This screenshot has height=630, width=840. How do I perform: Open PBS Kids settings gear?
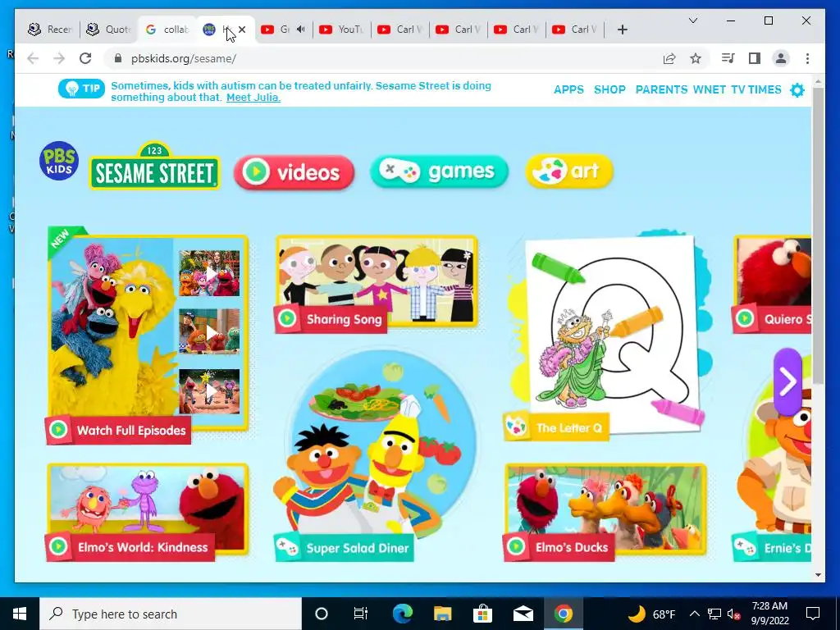pos(797,90)
